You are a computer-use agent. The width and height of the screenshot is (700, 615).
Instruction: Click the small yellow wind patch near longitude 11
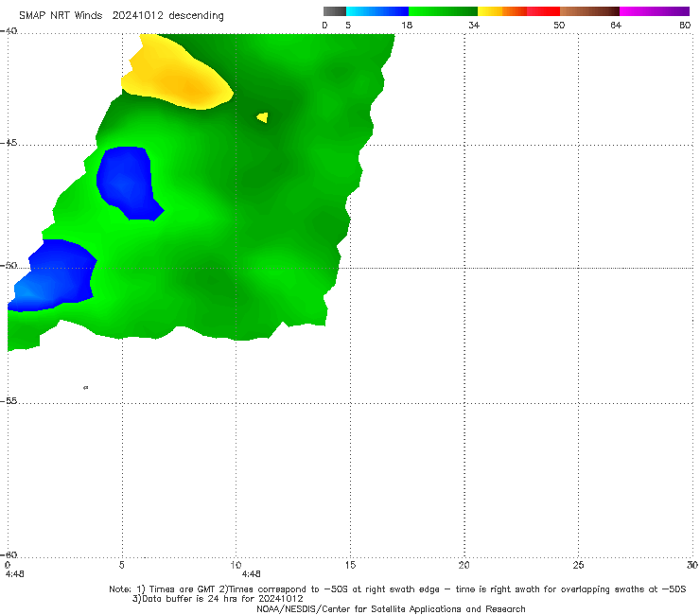263,117
